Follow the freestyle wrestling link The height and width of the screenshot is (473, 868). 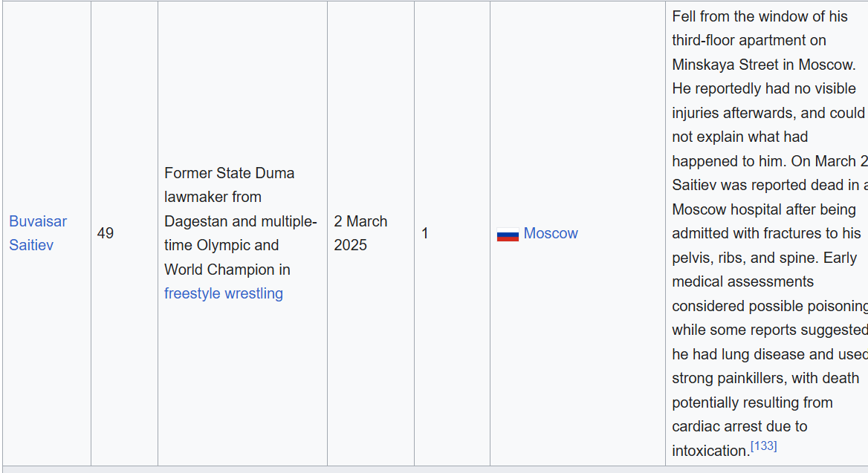click(223, 293)
